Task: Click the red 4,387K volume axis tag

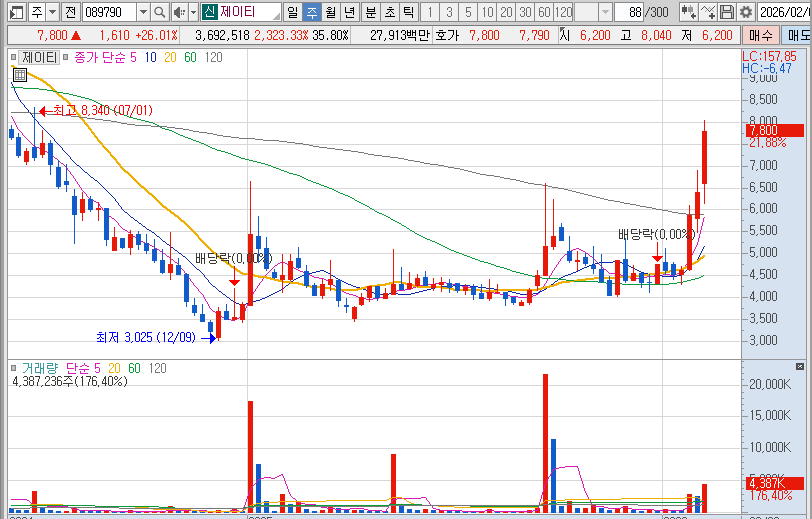Action: coord(775,483)
